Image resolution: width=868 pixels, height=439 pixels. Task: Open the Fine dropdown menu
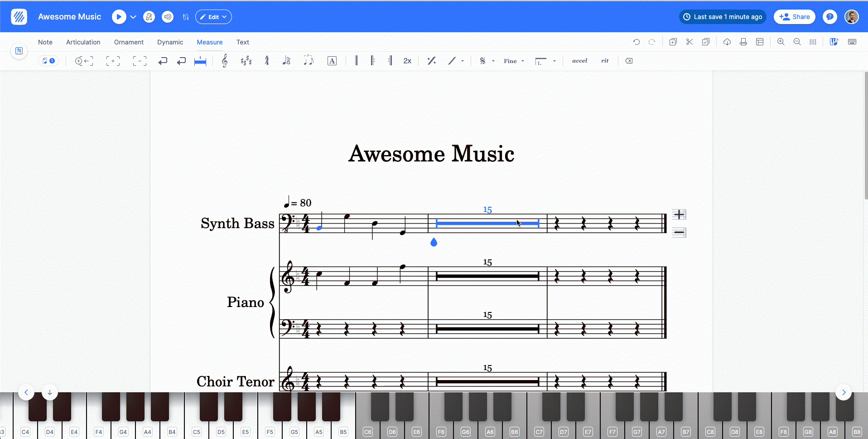click(514, 61)
